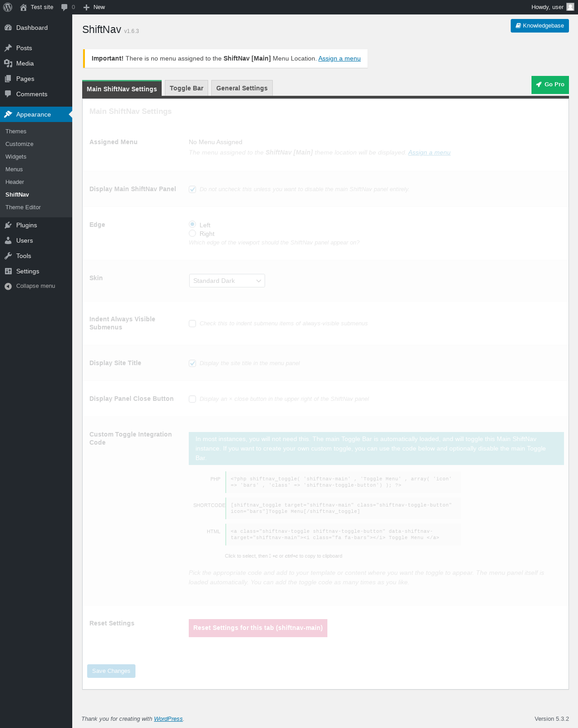Image resolution: width=578 pixels, height=728 pixels.
Task: Switch to the Toggle Bar tab
Action: click(186, 88)
